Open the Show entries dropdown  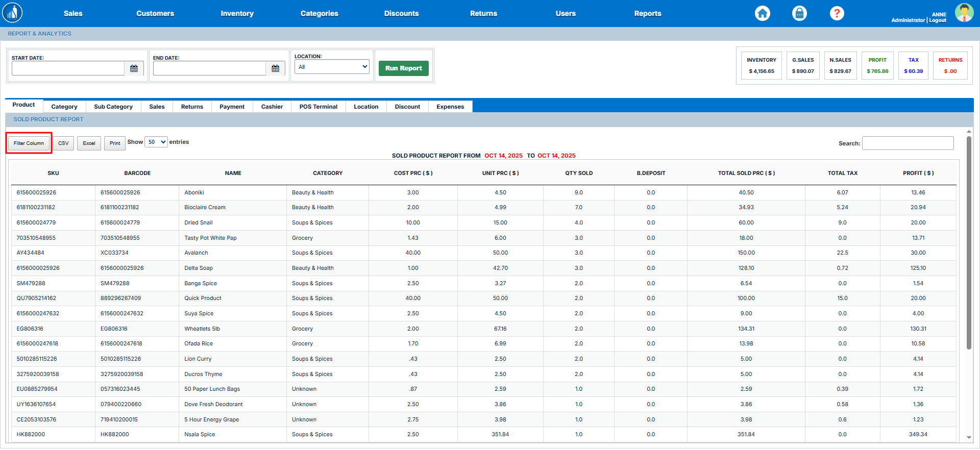(x=156, y=142)
